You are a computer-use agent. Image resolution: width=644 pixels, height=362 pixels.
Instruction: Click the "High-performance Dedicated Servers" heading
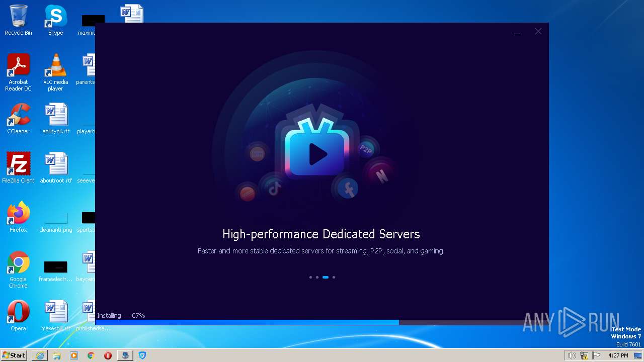(321, 234)
